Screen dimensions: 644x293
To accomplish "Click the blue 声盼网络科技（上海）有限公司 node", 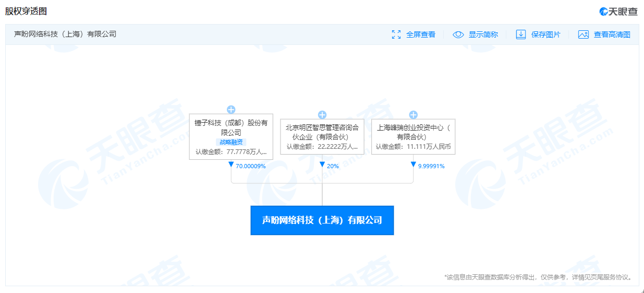I will point(322,220).
